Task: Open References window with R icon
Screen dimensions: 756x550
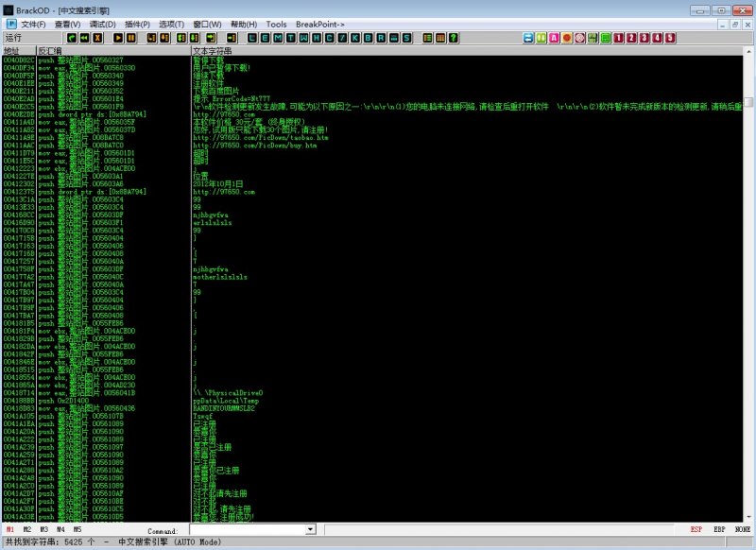Action: [381, 38]
